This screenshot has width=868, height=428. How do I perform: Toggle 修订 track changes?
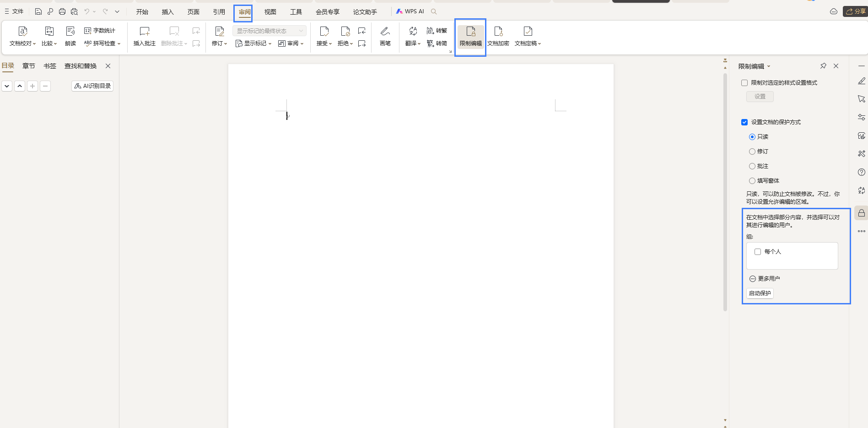(x=220, y=37)
